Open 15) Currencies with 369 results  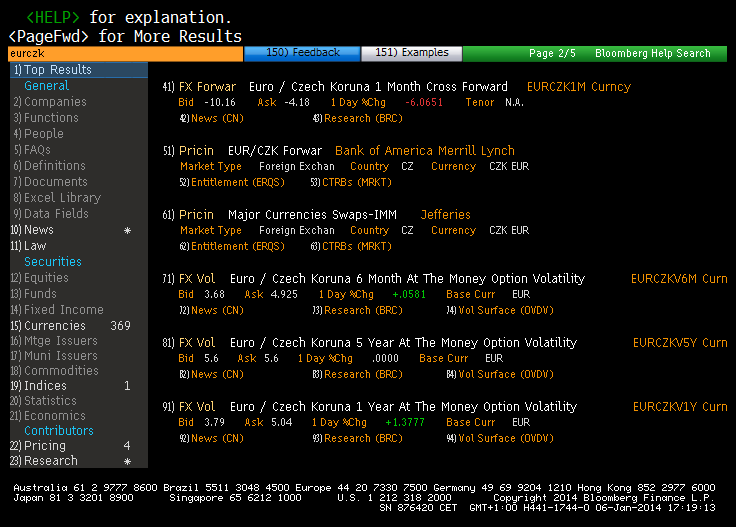pos(70,326)
